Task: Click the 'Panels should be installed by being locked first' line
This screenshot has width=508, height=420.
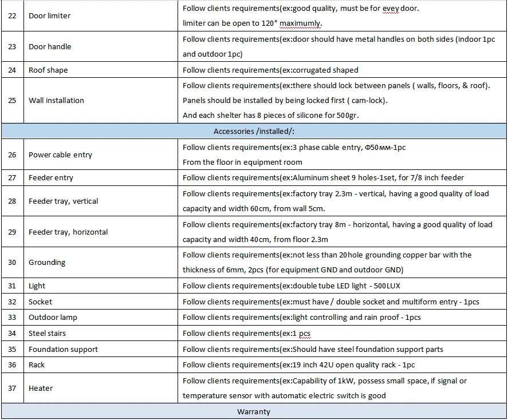Action: (x=285, y=100)
